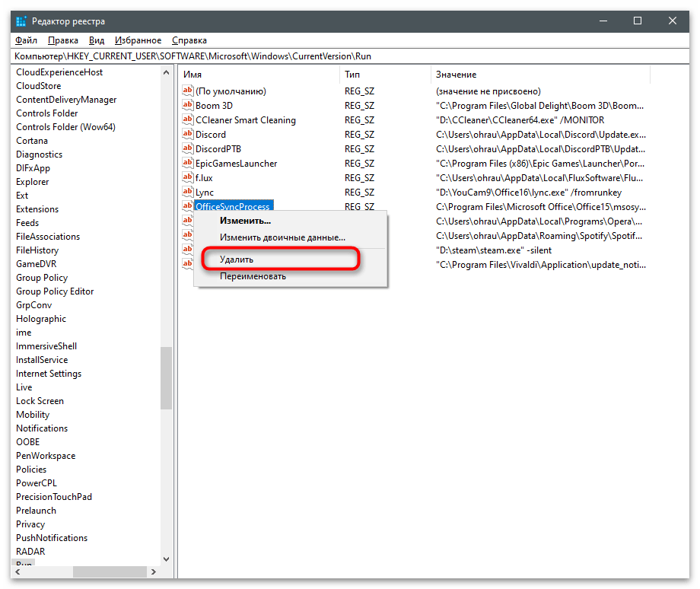Click the f.lux string value icon
700x589 pixels.
188,178
